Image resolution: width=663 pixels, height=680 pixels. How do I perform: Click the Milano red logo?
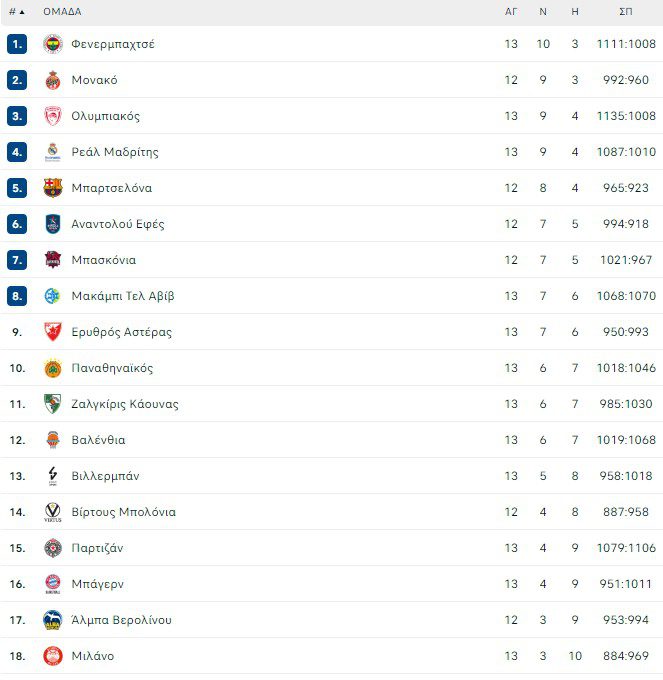point(53,656)
